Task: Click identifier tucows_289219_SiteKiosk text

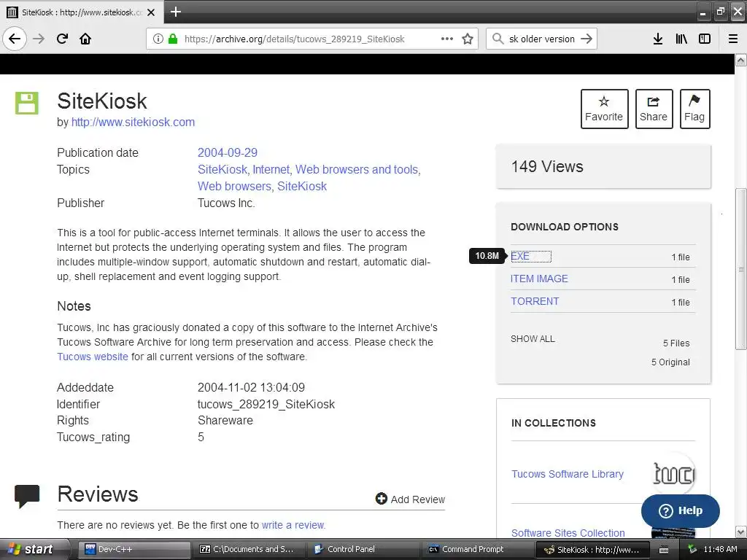Action: tap(266, 404)
